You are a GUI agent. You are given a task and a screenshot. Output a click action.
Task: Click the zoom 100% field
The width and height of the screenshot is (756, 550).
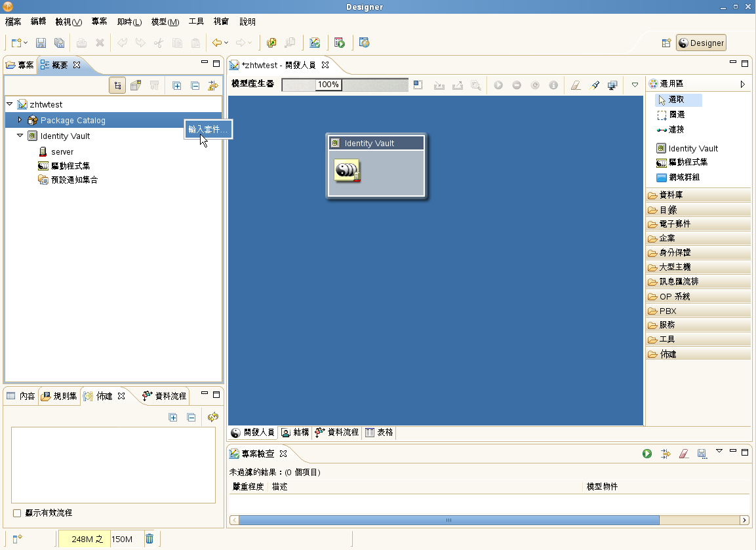click(x=328, y=85)
